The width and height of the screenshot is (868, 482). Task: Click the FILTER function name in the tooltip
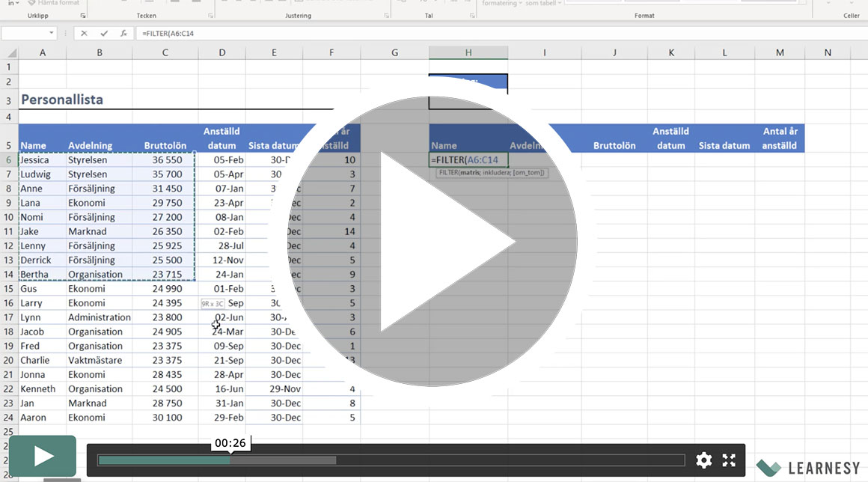(449, 173)
